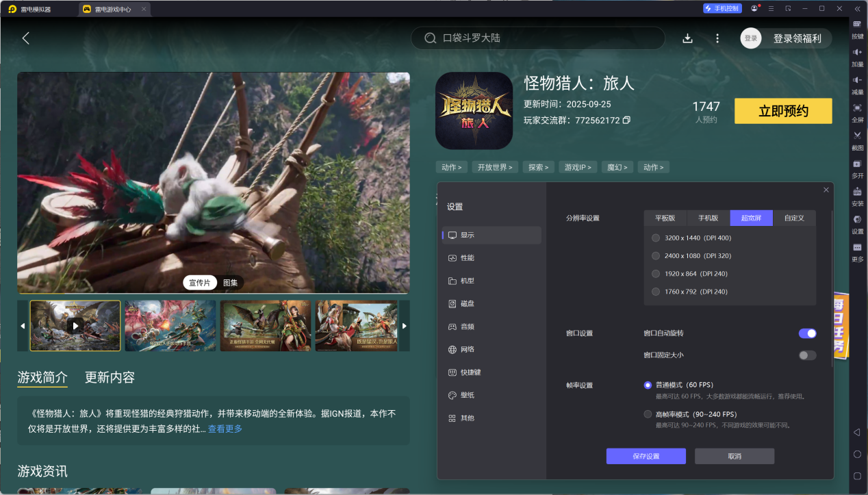868x495 pixels.
Task: Open the 游戏简介 tab
Action: click(x=42, y=377)
